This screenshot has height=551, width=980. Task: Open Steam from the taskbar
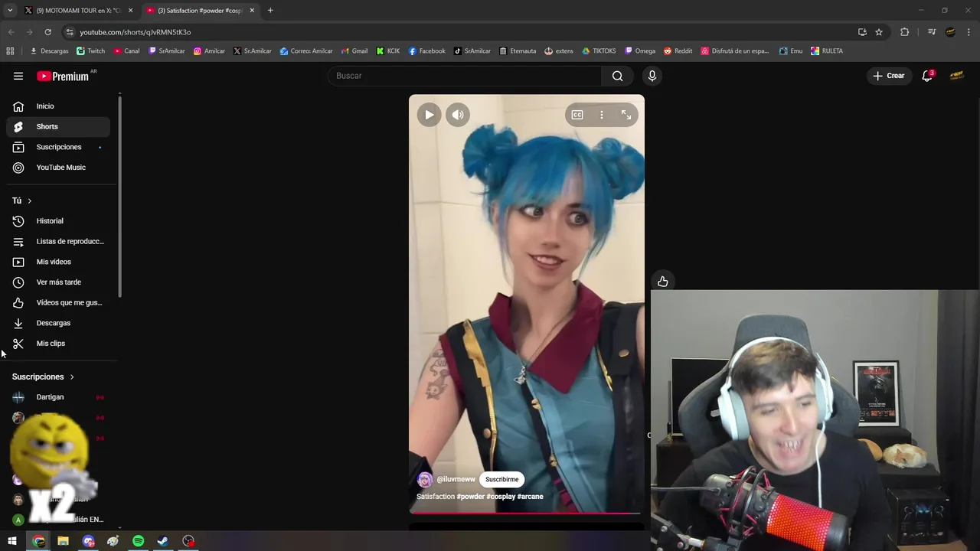163,541
